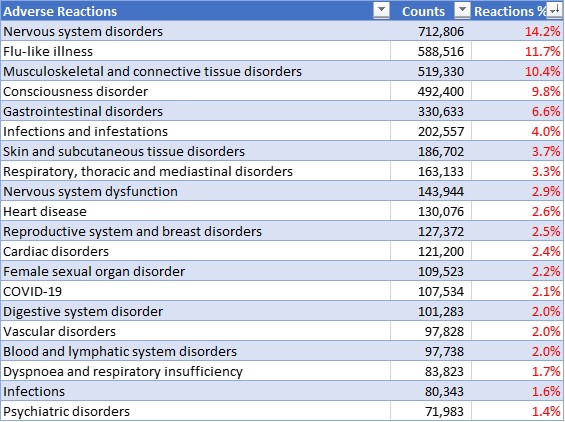Open the Counts column filter dropdown
The width and height of the screenshot is (565, 422).
(462, 10)
